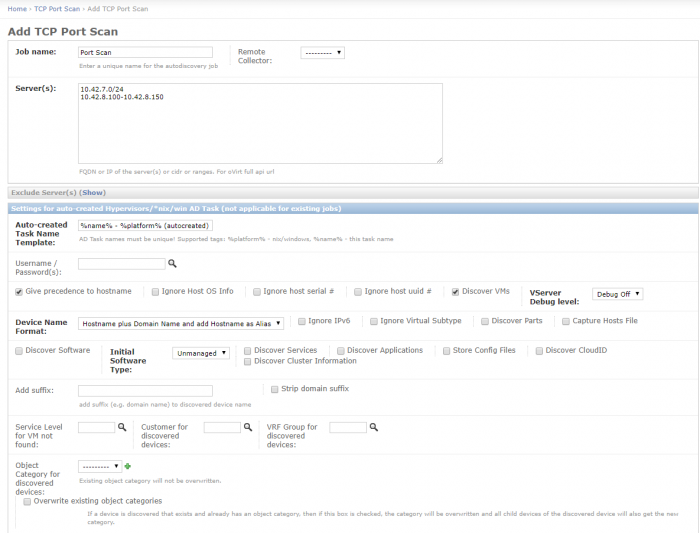
Task: Click the 'FQDN or IP of the server(s)' hint
Action: 177,172
